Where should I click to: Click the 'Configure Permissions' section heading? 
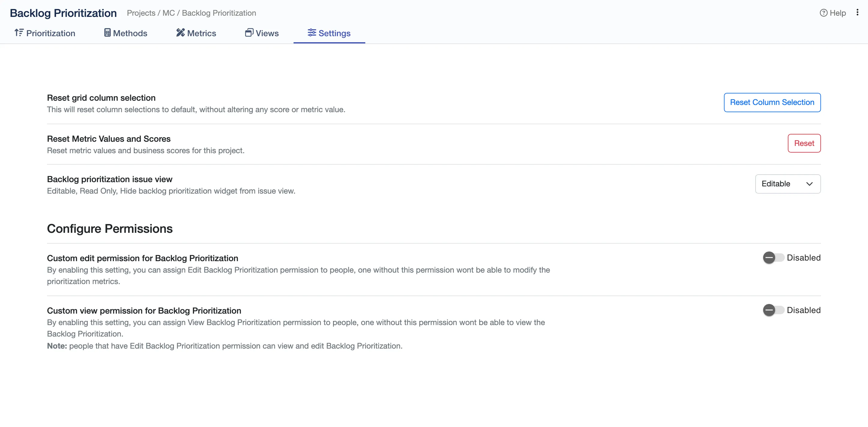pyautogui.click(x=109, y=229)
